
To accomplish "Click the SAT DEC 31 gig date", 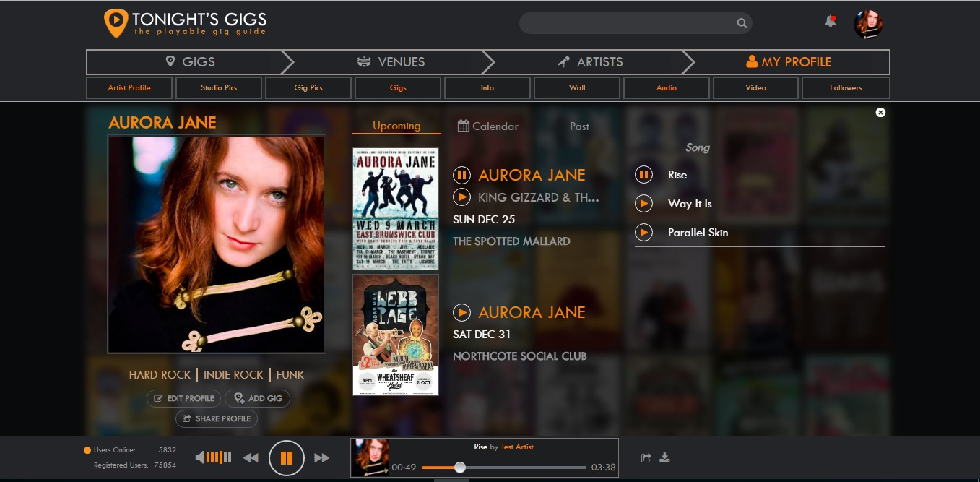I will [x=482, y=335].
